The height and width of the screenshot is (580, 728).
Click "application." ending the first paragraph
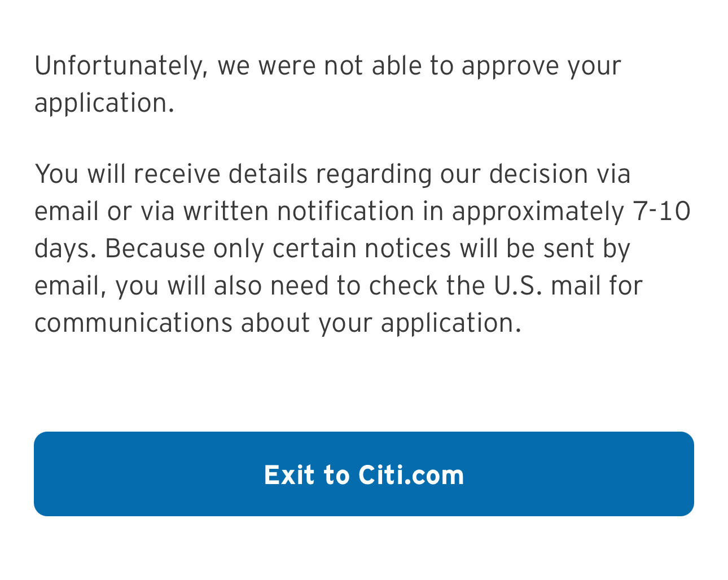point(104,103)
